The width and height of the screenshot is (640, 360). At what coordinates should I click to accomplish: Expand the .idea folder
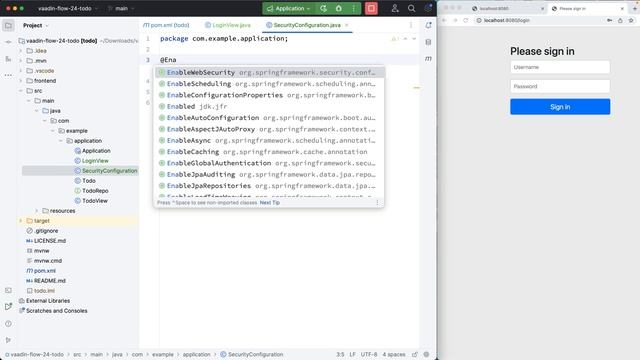(20, 51)
